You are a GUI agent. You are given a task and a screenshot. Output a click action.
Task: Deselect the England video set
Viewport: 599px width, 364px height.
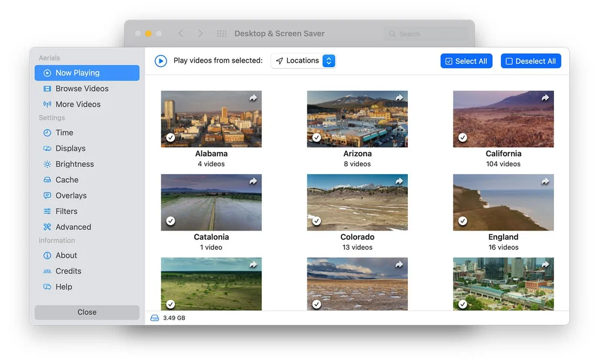click(462, 221)
